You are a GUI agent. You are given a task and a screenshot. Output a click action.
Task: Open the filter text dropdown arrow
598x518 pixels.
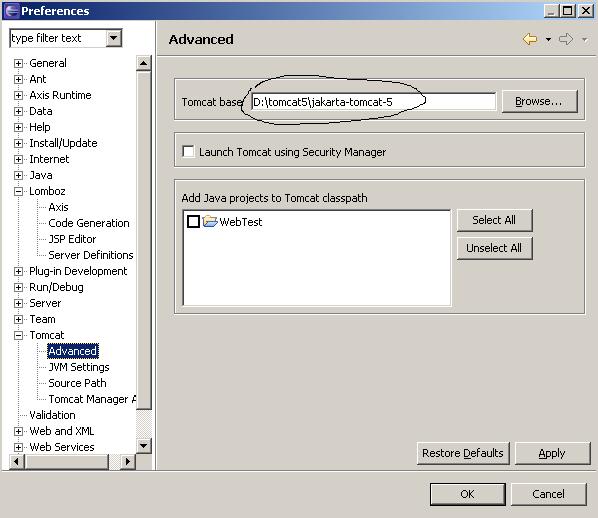[x=114, y=38]
